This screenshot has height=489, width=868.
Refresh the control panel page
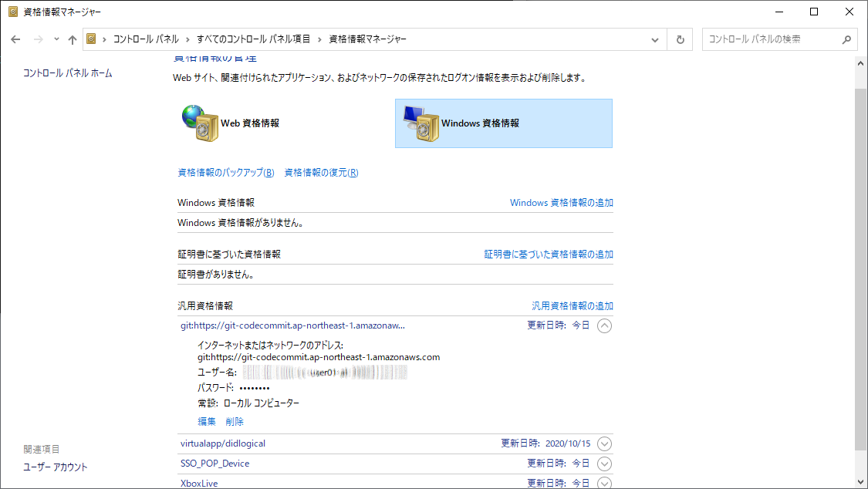point(681,40)
